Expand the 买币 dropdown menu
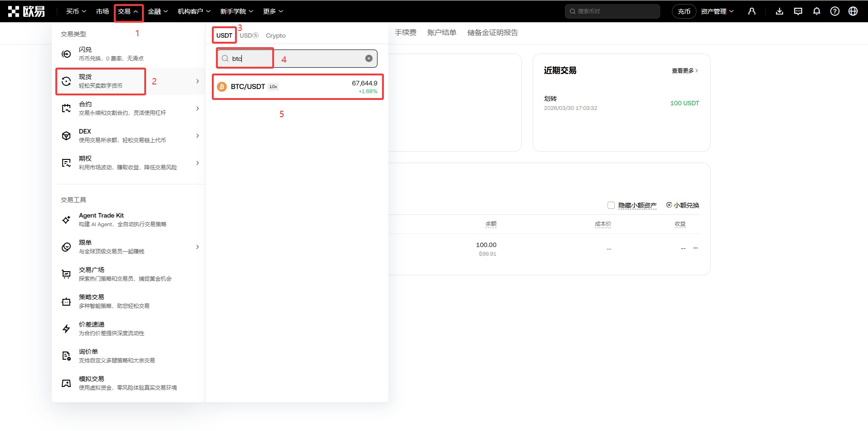 coord(76,11)
